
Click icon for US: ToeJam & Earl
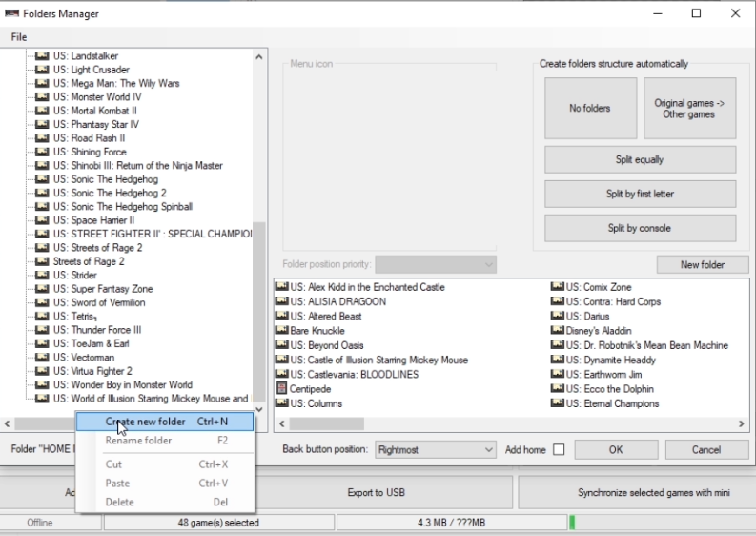click(43, 343)
